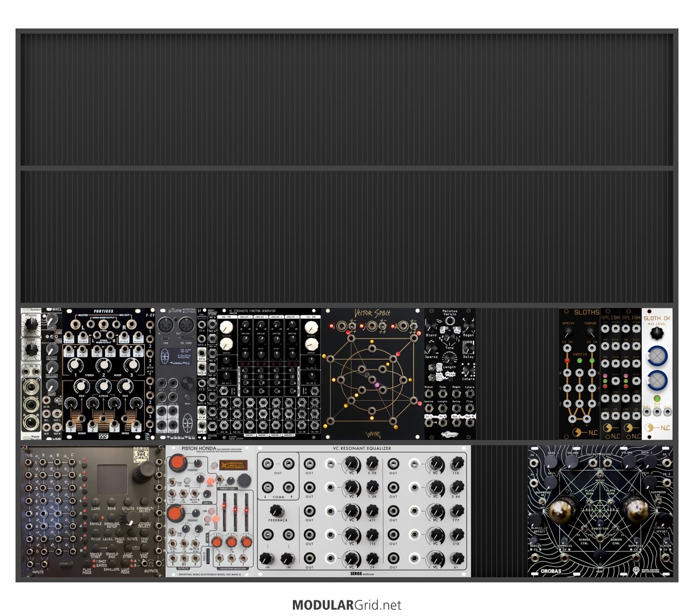Click the TORPOR knob on Sloths
The image size is (694, 616).
tap(590, 332)
